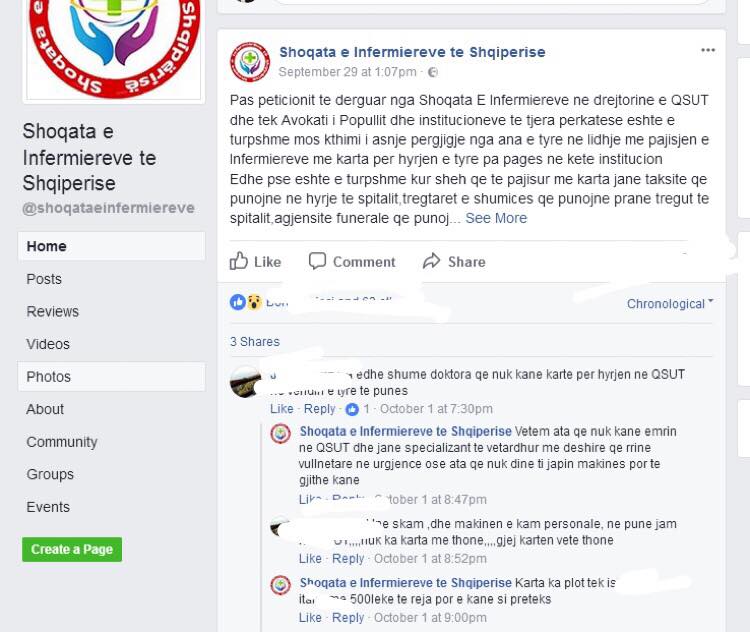
Task: Click the Share arrow icon
Action: (431, 261)
